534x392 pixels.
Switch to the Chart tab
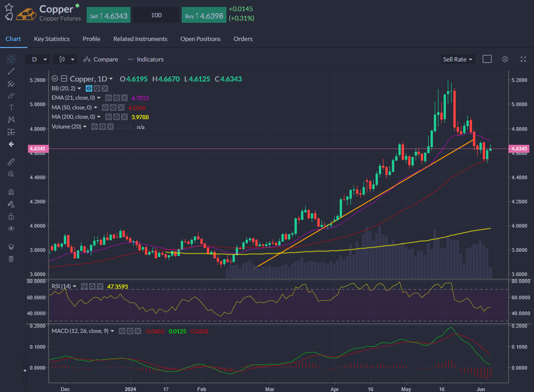point(14,39)
